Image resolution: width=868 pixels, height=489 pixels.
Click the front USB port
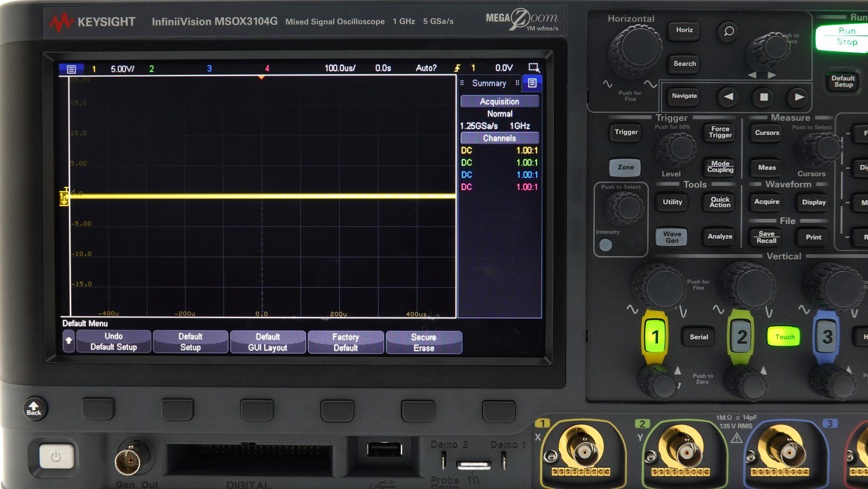(x=384, y=449)
